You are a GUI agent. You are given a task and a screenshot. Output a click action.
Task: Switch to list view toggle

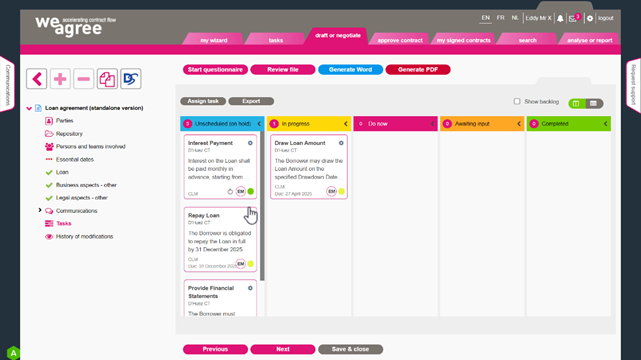tap(594, 103)
